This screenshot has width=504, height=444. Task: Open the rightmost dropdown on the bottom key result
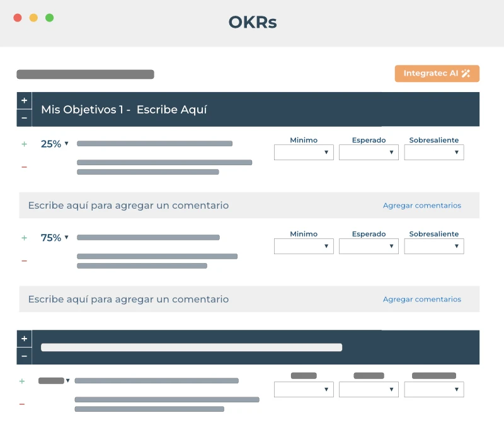434,389
